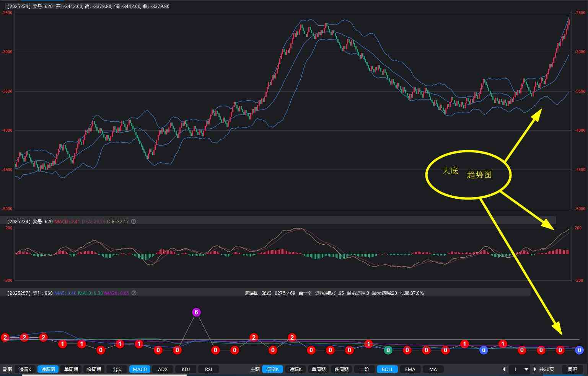Disable the 遗漏图 sub-chart view
Image resolution: width=588 pixels, height=376 pixels.
(x=48, y=369)
